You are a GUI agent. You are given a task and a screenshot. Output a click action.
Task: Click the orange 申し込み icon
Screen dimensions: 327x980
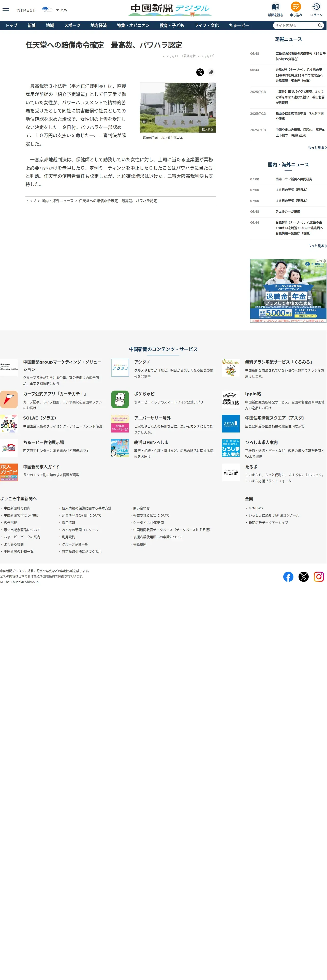(296, 6)
